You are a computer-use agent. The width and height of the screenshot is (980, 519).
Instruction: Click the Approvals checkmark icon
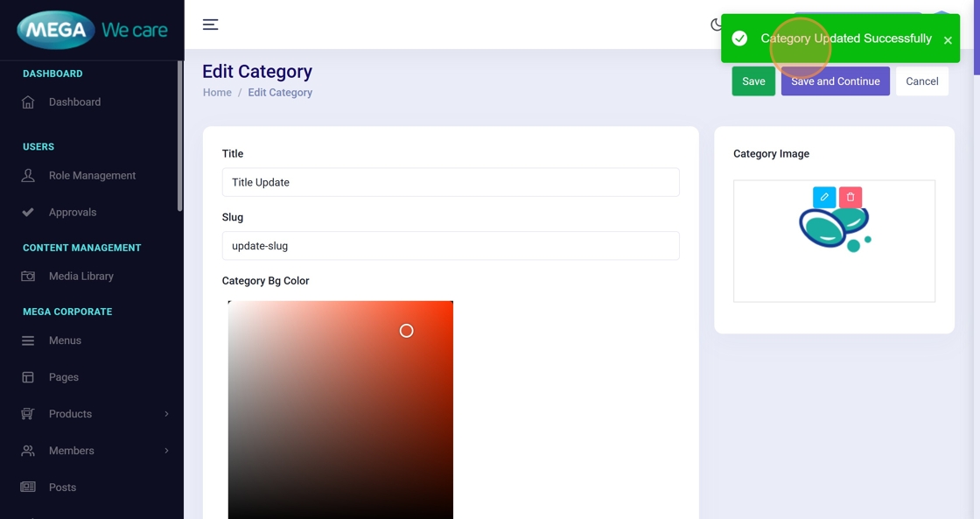point(28,213)
